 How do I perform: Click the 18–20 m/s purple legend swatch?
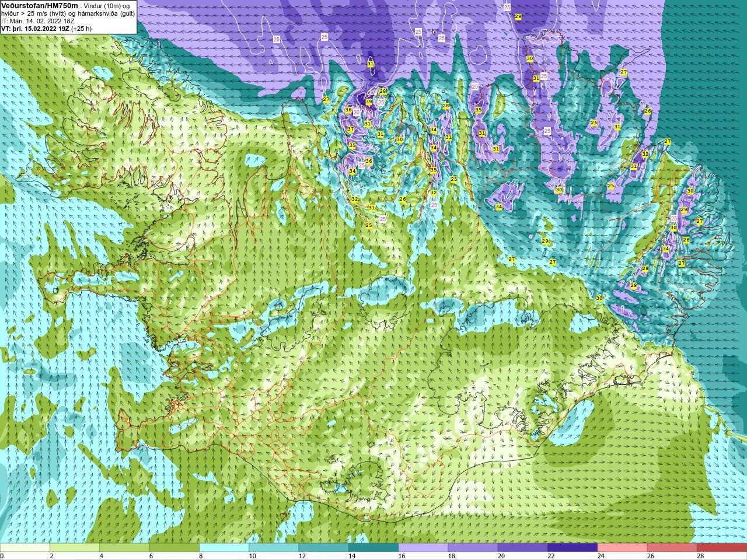tap(473, 547)
